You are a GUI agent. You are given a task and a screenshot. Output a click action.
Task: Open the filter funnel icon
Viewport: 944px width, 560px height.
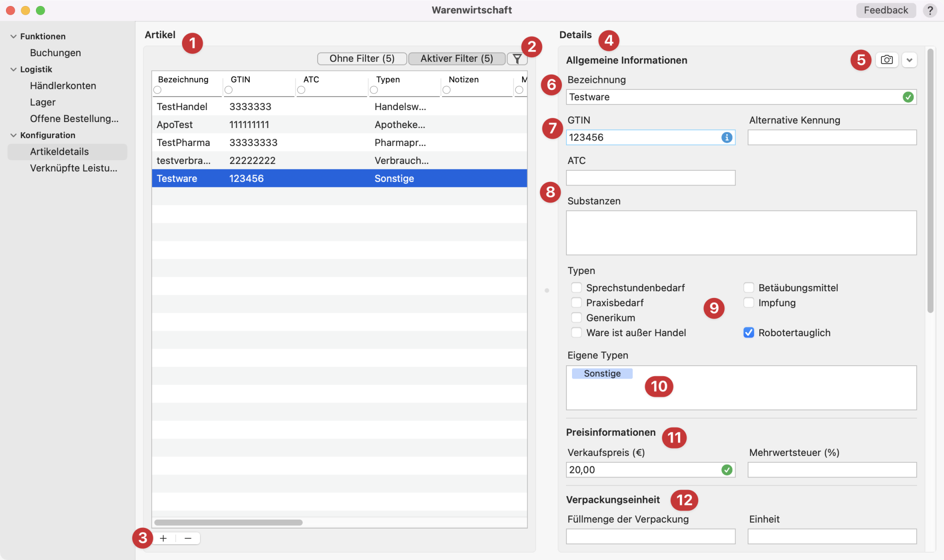click(x=517, y=59)
